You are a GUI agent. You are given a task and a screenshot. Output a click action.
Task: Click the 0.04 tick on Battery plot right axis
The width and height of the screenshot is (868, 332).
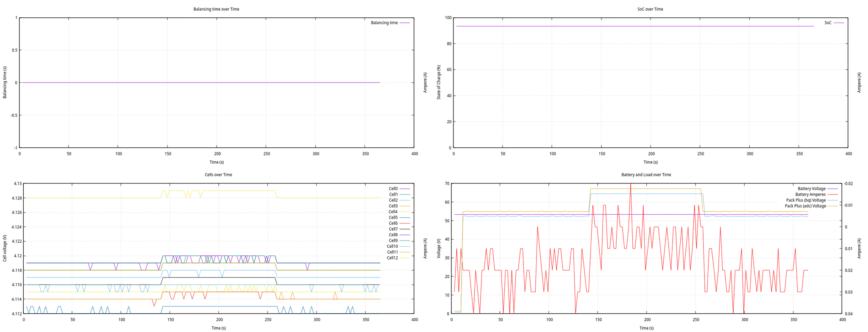tap(849, 314)
